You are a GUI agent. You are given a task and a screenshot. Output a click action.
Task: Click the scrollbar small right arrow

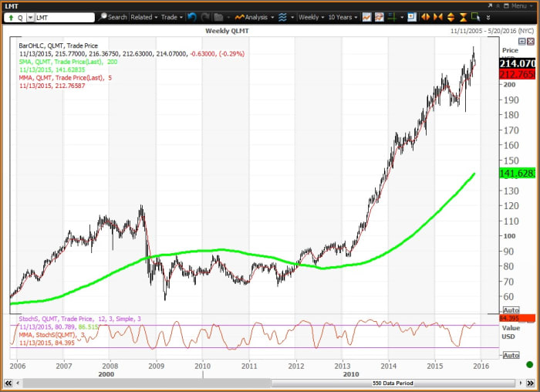pyautogui.click(x=521, y=383)
